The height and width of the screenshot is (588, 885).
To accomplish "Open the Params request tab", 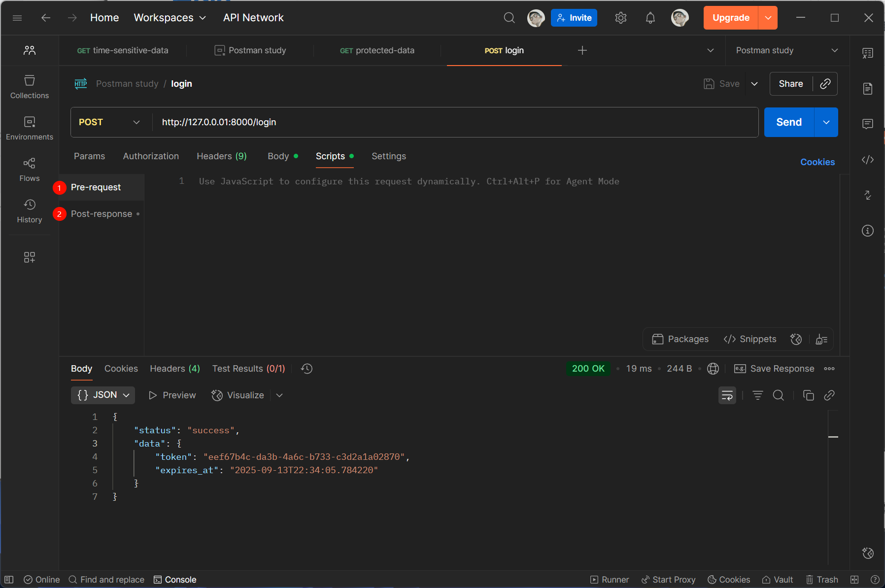I will [89, 156].
